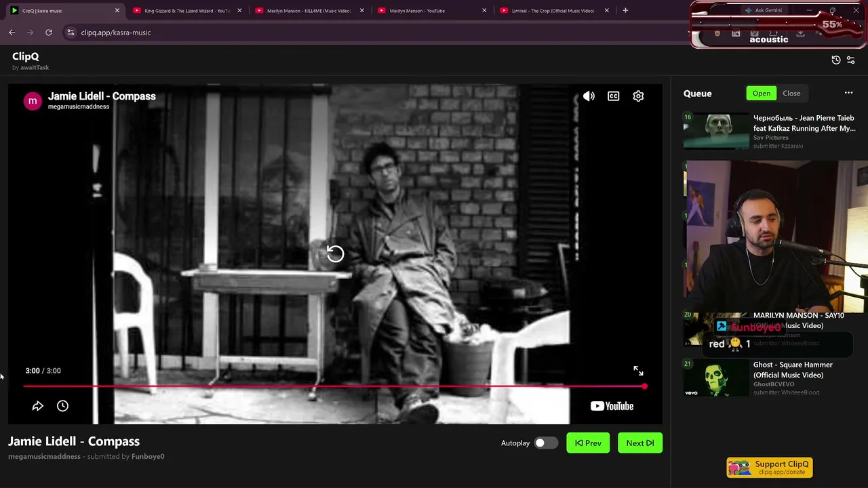Click the Чернобыль - Jean Pierre Taieb queue title
868x488 pixels.
[x=804, y=123]
